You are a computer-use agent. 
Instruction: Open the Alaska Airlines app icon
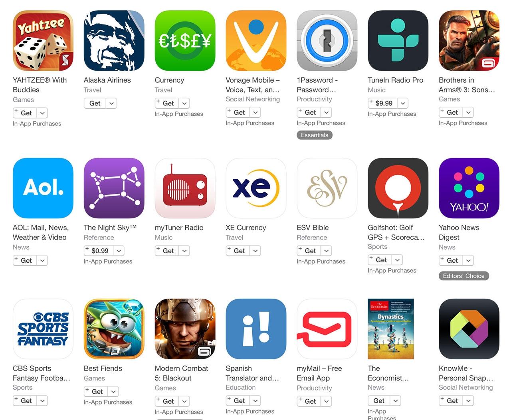pos(114,41)
